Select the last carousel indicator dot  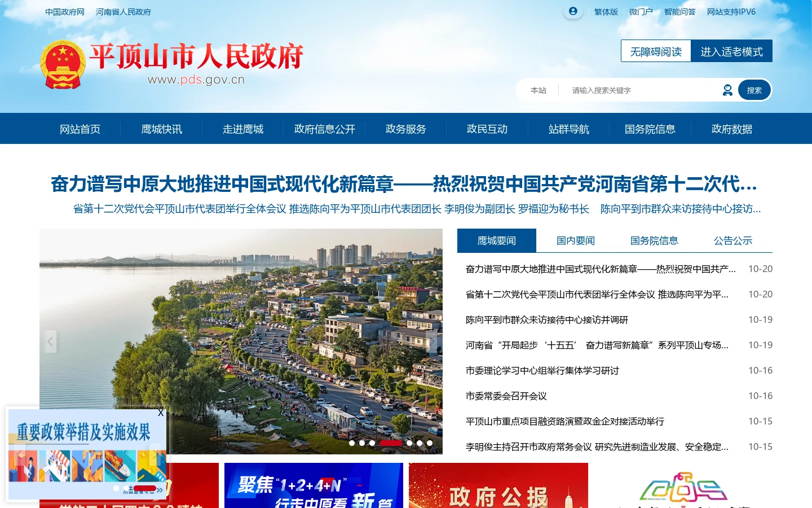click(x=430, y=443)
